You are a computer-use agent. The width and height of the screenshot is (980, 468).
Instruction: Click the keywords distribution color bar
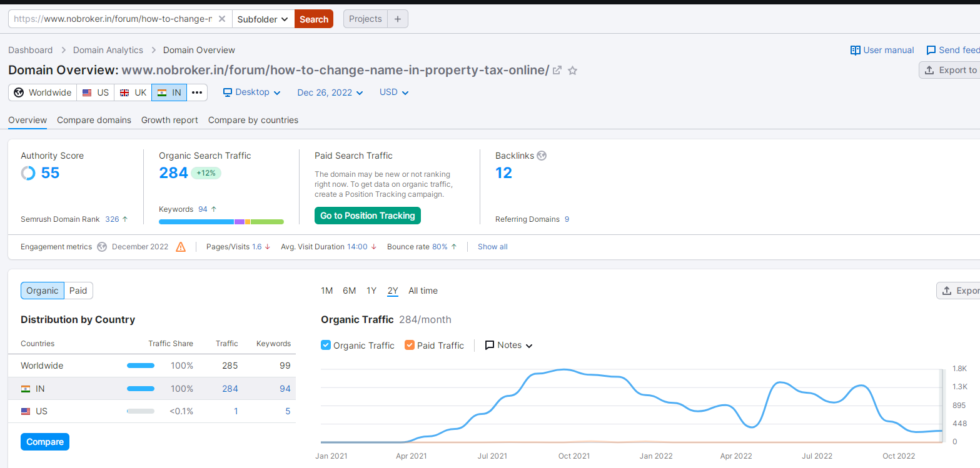click(x=221, y=222)
